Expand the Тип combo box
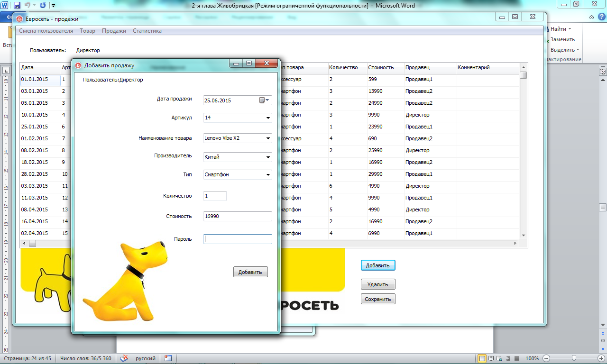 (268, 174)
